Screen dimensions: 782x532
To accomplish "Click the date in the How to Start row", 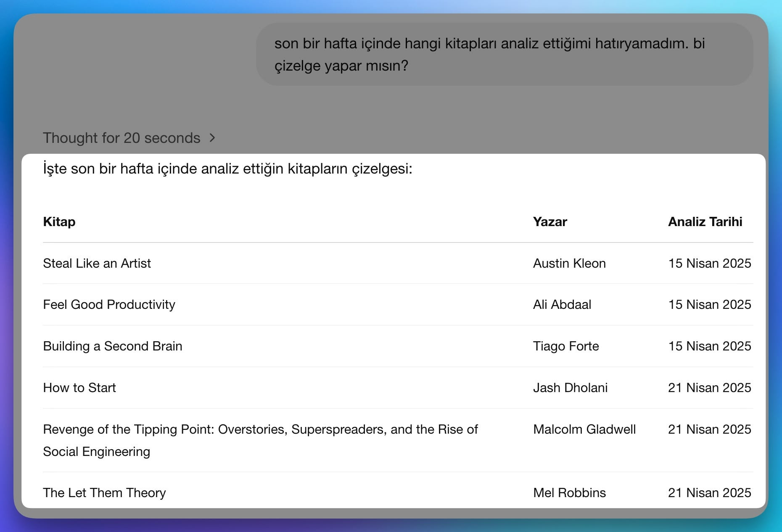I will point(710,387).
